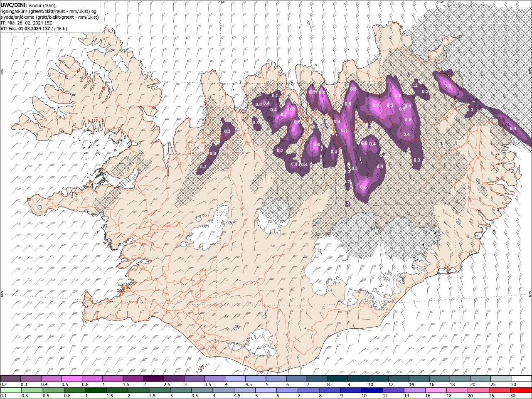The width and height of the screenshot is (532, 399).
Task: Click the "25" label in the upper legend row
Action: pos(493,384)
